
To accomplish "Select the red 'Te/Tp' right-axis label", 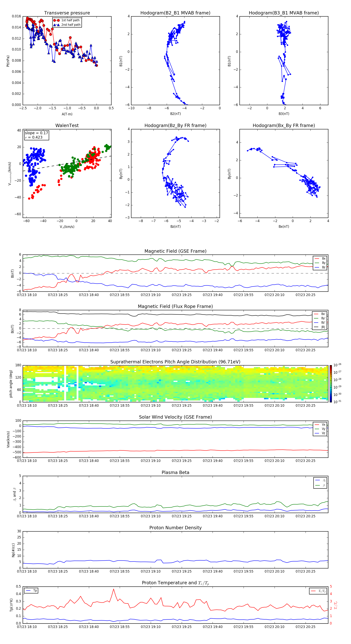I will (x=336, y=605).
